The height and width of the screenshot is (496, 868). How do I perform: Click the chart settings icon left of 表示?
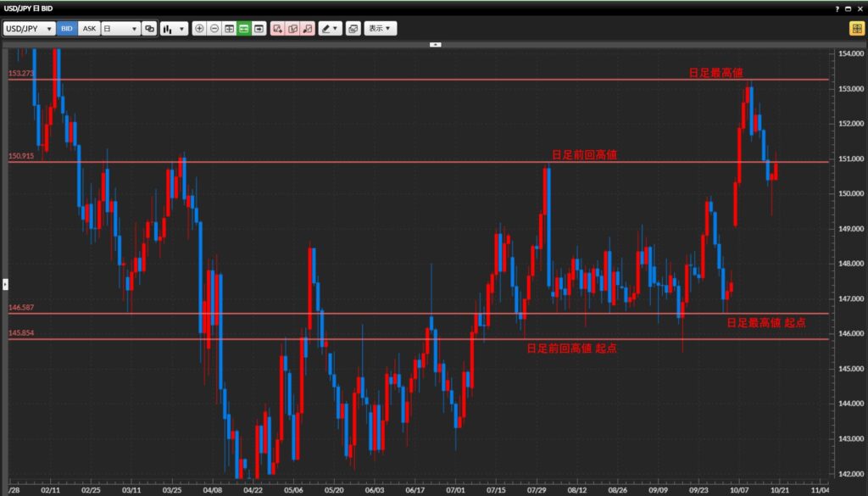(353, 28)
